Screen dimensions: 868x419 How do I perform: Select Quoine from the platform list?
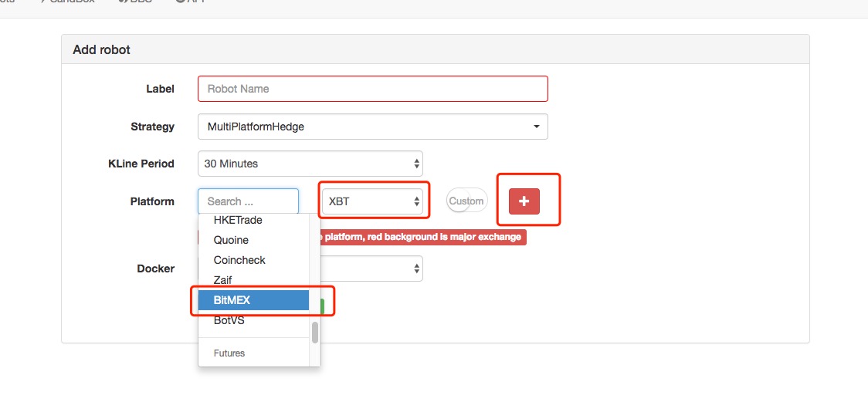[253, 240]
